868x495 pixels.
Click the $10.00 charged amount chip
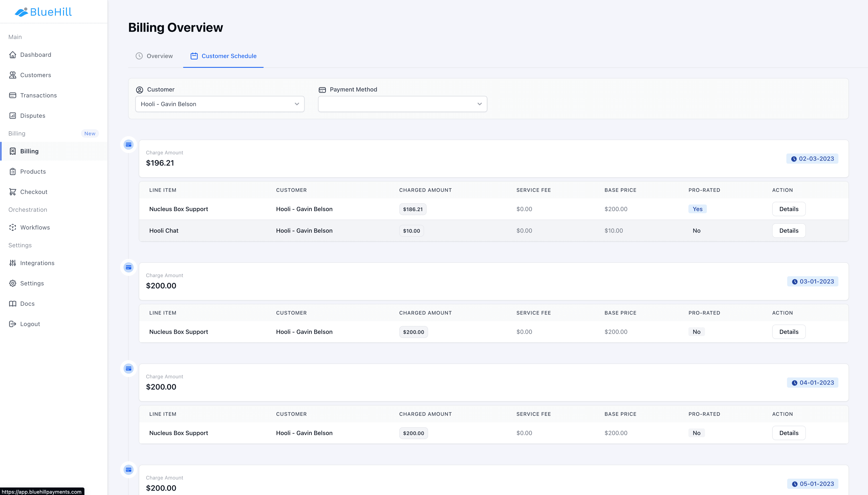pyautogui.click(x=411, y=231)
